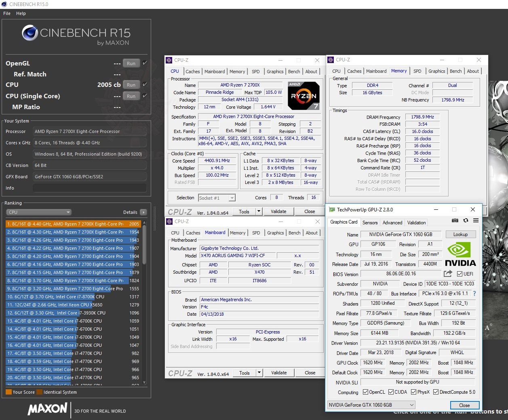
Task: Run the CPU (Single Core) benchmark
Action: pos(131,96)
